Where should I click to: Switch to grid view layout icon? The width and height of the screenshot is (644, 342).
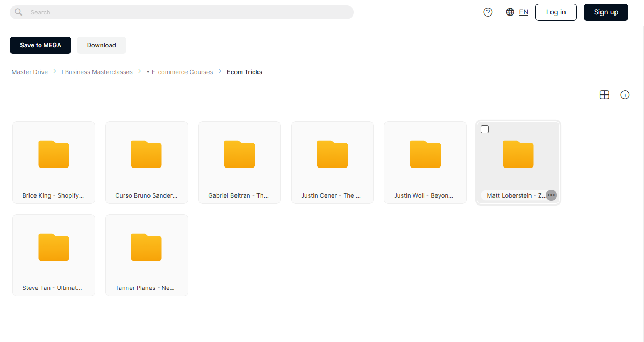[604, 94]
